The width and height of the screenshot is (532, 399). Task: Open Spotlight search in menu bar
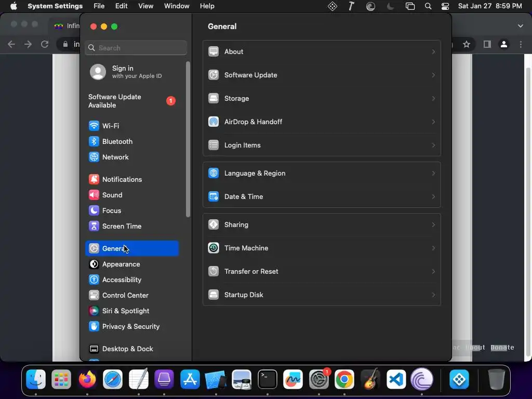coord(428,6)
